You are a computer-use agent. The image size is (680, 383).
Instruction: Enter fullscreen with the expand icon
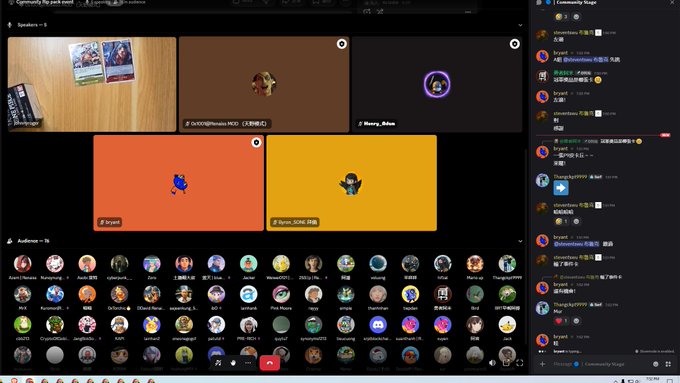click(520, 363)
